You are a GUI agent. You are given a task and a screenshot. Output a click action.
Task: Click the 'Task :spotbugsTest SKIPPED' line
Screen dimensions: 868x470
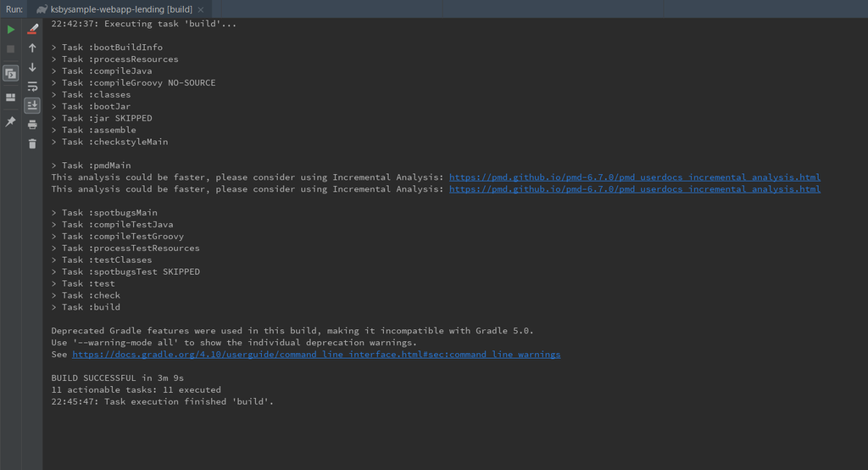click(125, 271)
